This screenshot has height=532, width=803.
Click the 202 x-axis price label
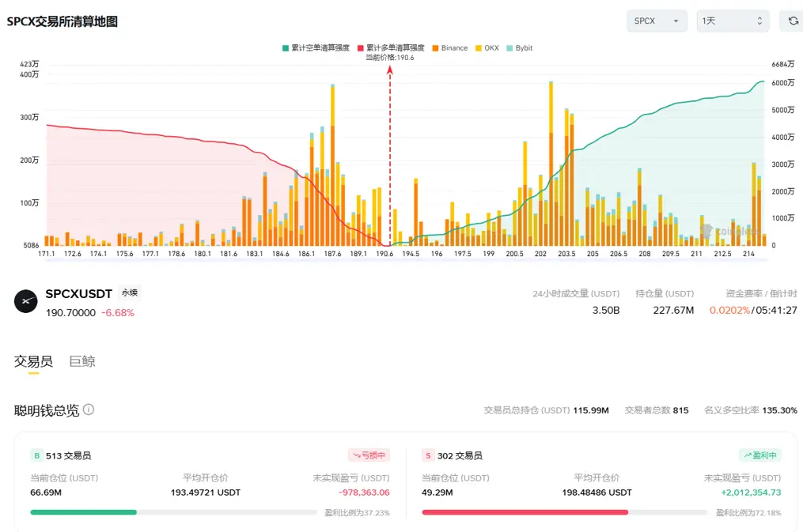pyautogui.click(x=540, y=254)
